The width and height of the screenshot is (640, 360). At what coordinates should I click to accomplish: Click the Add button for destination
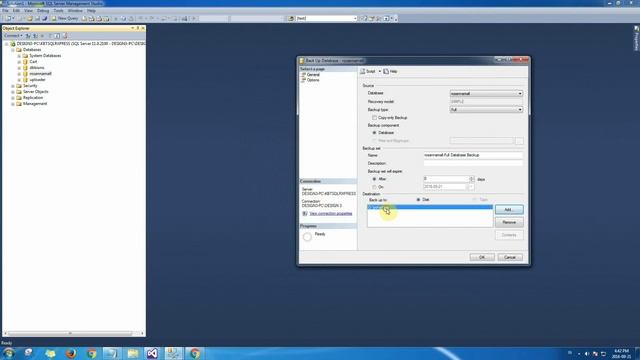click(509, 209)
